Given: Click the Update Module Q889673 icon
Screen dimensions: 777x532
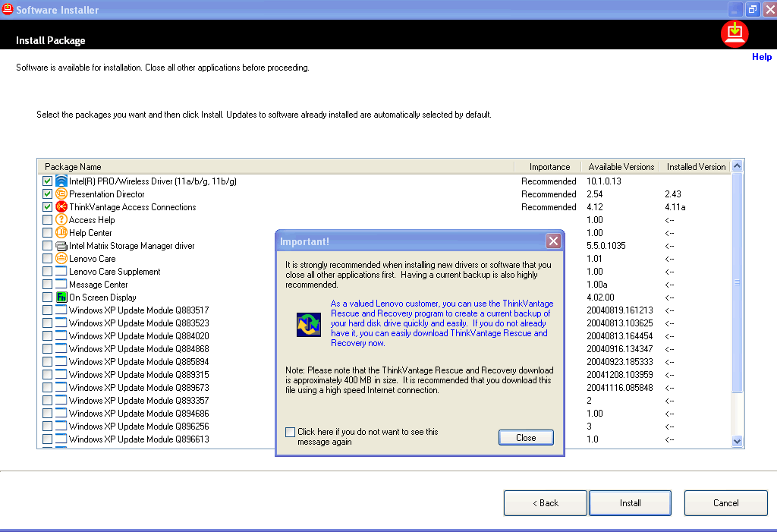Looking at the screenshot, I should pyautogui.click(x=61, y=387).
